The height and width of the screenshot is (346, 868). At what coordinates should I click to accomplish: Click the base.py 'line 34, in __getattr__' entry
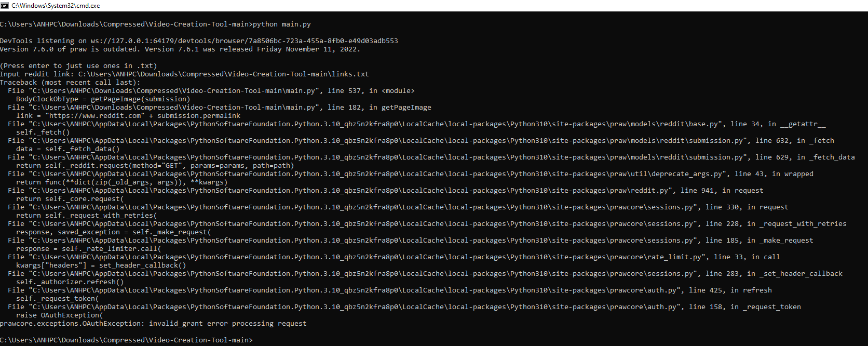pyautogui.click(x=417, y=124)
